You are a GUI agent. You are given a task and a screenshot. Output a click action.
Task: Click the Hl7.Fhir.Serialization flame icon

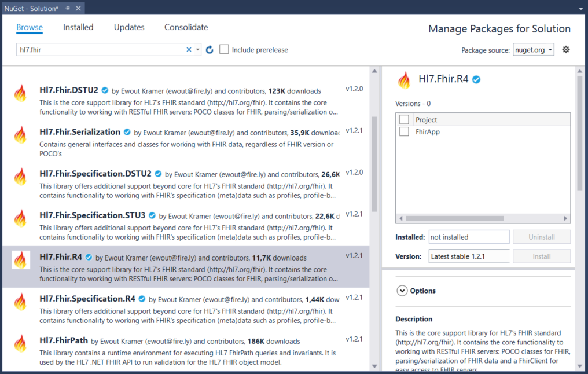click(x=21, y=135)
